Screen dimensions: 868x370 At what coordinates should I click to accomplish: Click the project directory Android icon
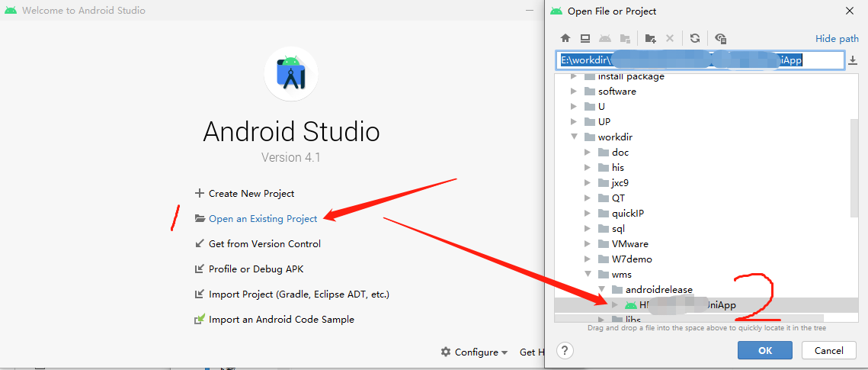pyautogui.click(x=605, y=38)
